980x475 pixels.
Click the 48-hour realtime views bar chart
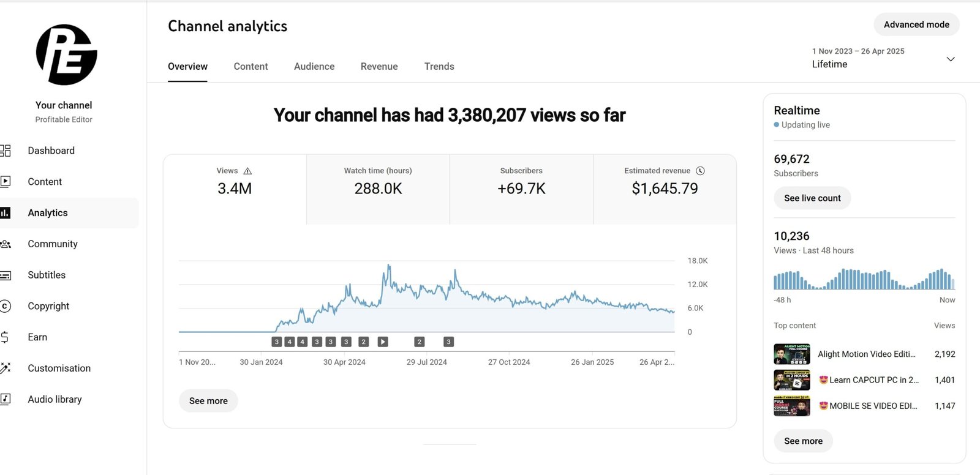[x=864, y=279]
